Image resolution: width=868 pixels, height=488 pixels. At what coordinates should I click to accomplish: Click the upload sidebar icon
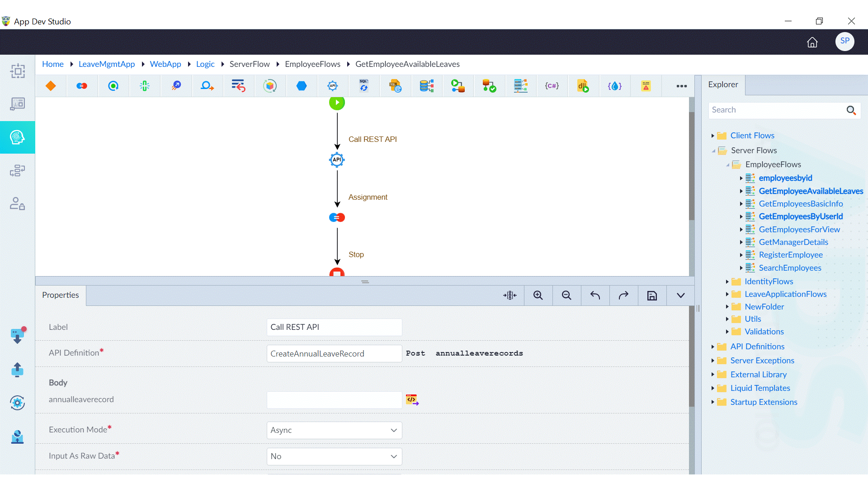click(17, 370)
